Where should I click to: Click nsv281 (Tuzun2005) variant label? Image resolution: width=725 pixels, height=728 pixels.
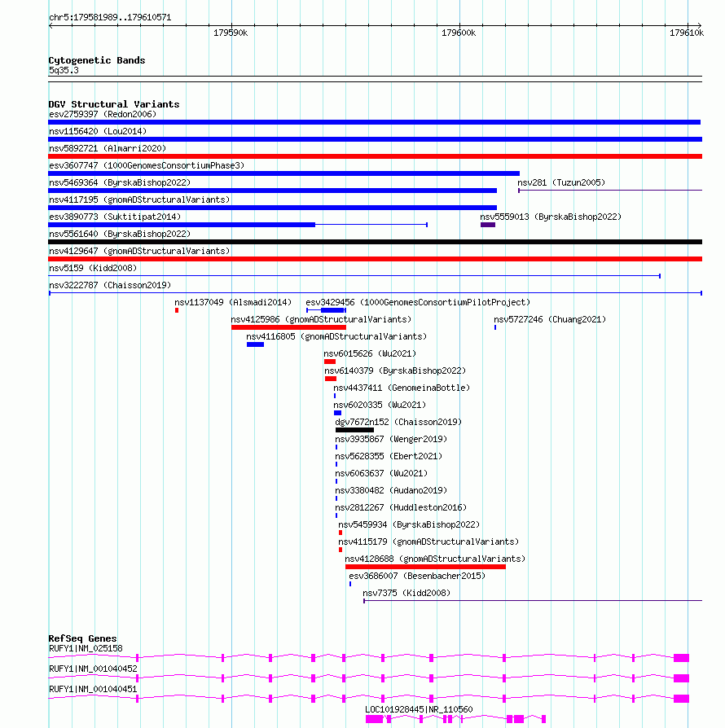(x=561, y=183)
